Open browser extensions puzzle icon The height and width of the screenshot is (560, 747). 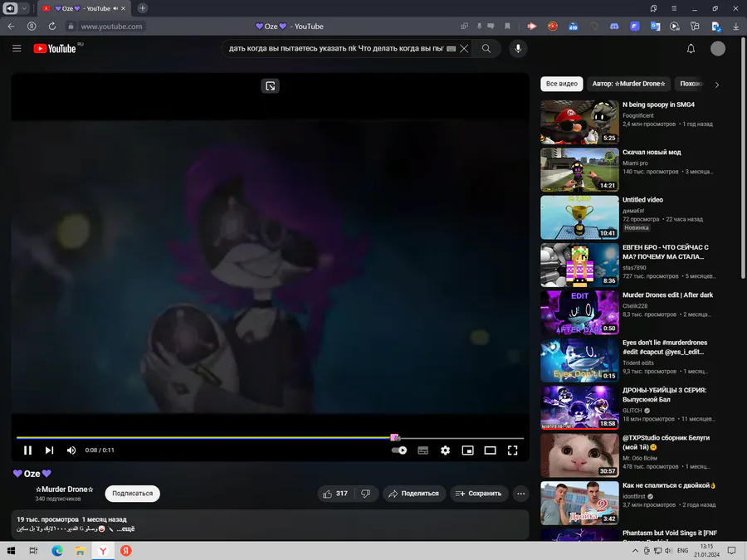tap(695, 27)
